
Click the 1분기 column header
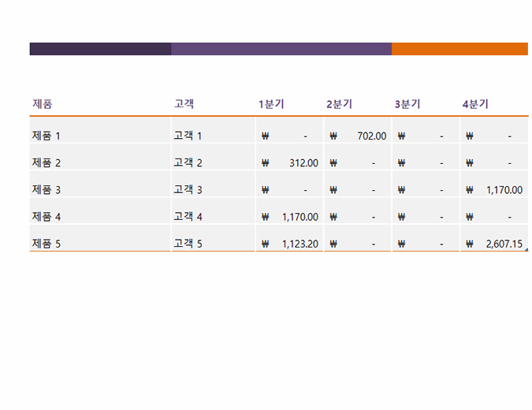tap(271, 104)
